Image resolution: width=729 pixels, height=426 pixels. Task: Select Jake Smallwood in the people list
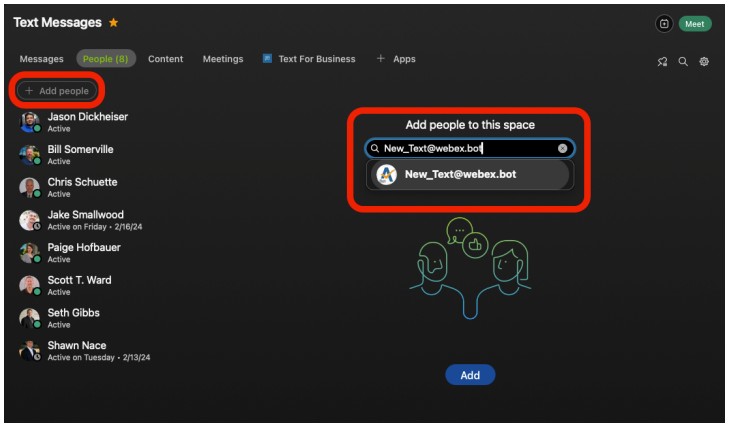(84, 220)
